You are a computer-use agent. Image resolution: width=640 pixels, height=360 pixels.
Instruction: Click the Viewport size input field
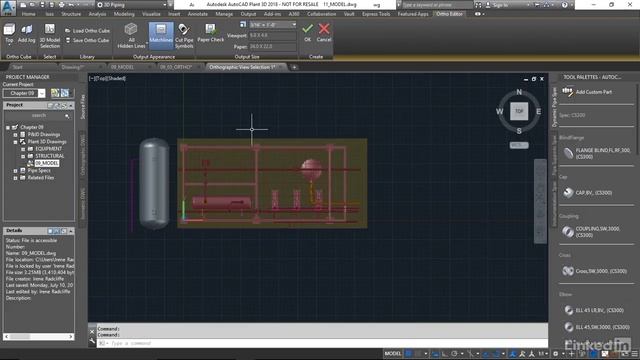coord(273,36)
